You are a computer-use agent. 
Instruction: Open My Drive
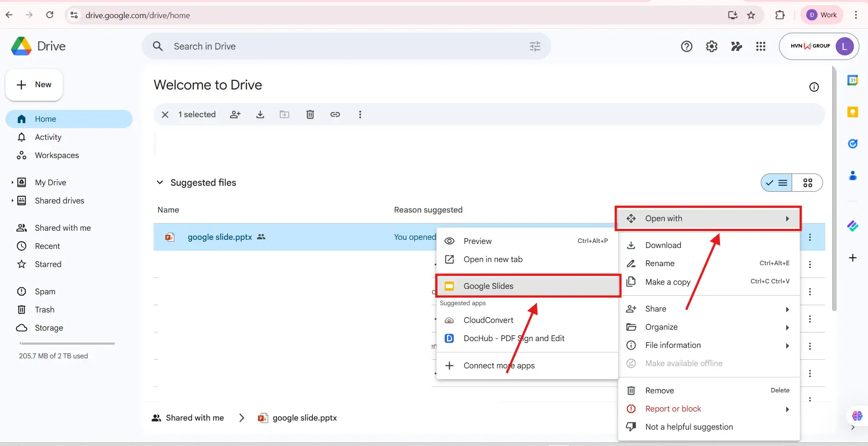click(50, 183)
